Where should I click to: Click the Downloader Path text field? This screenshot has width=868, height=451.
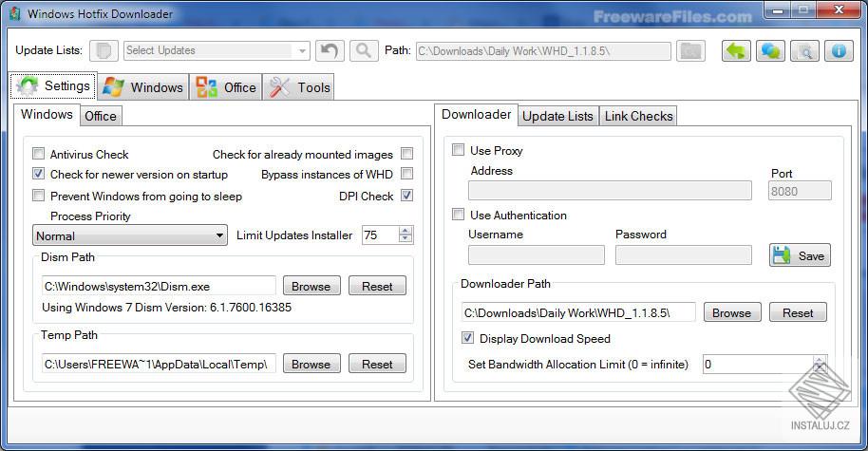tap(578, 312)
